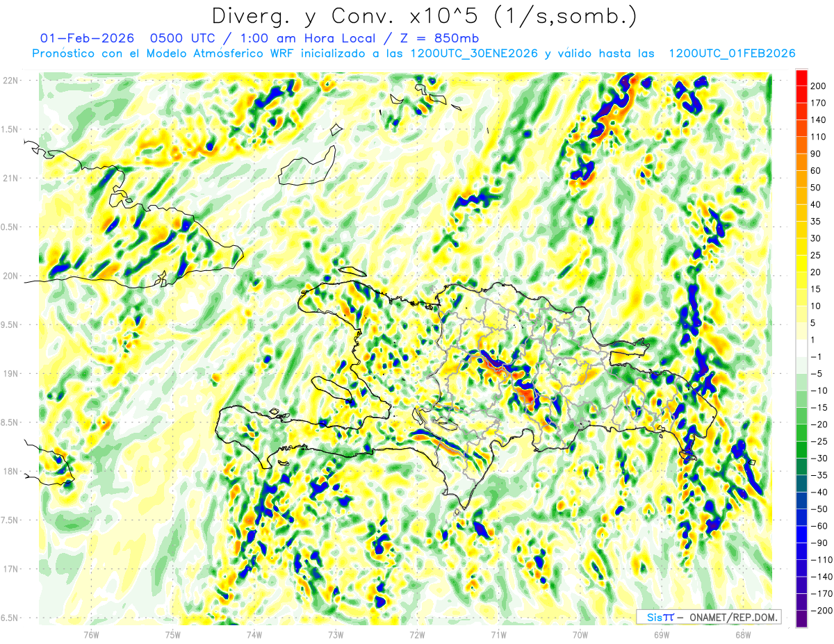This screenshot has height=644, width=834.
Task: Click the "0.5N" latitude label
Action: point(10,227)
